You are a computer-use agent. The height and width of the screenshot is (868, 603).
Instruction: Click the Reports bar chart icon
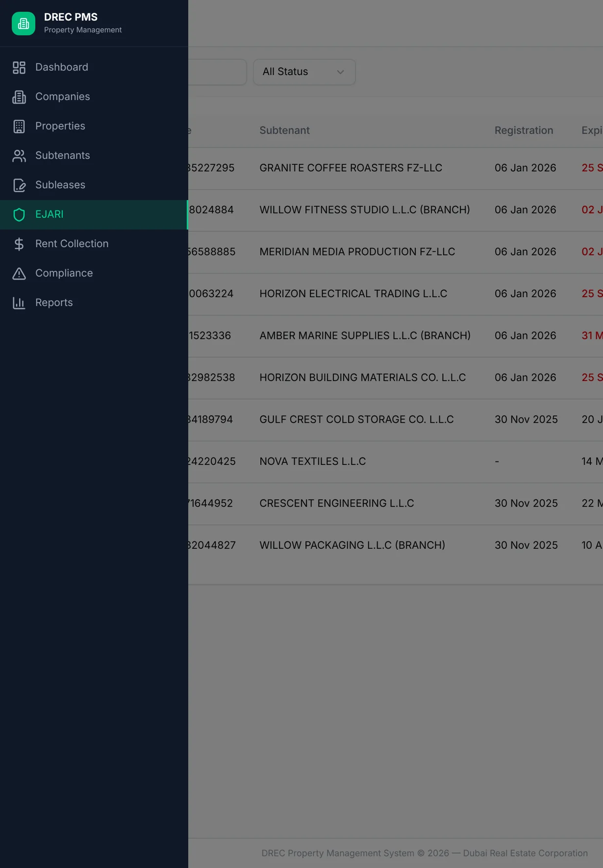19,303
